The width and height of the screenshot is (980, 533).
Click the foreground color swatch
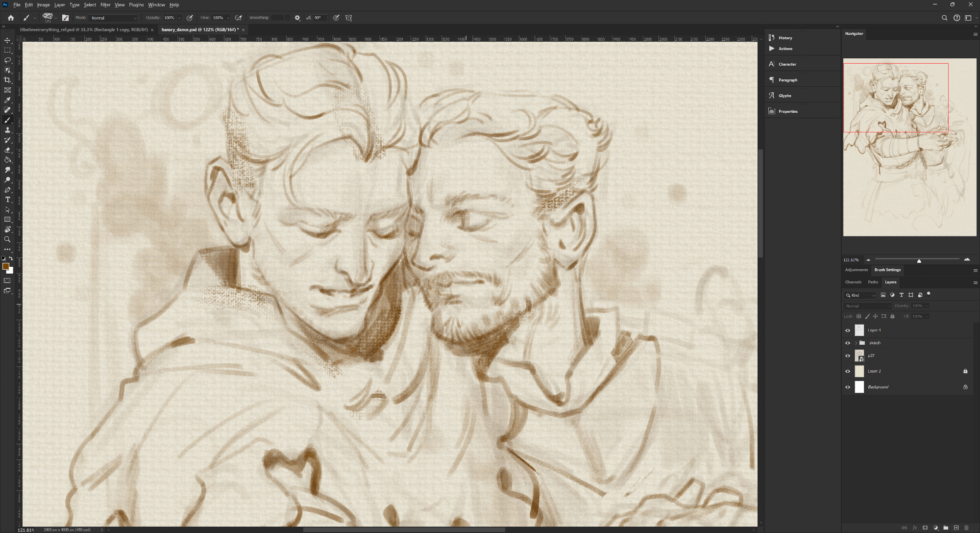coord(6,266)
